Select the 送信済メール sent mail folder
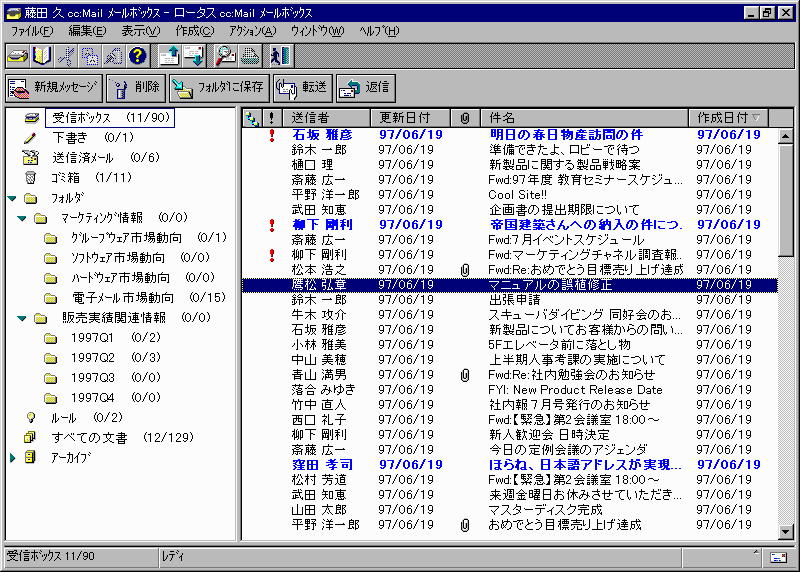The width and height of the screenshot is (800, 572). (x=106, y=158)
